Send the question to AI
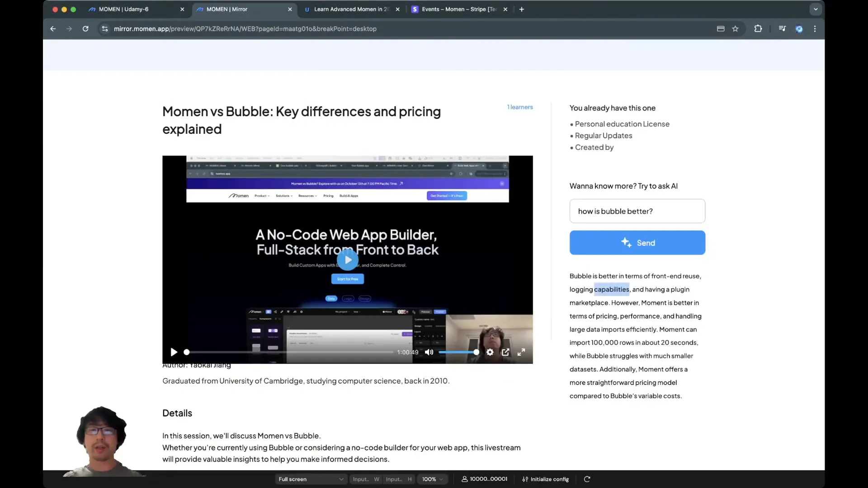 click(x=637, y=243)
